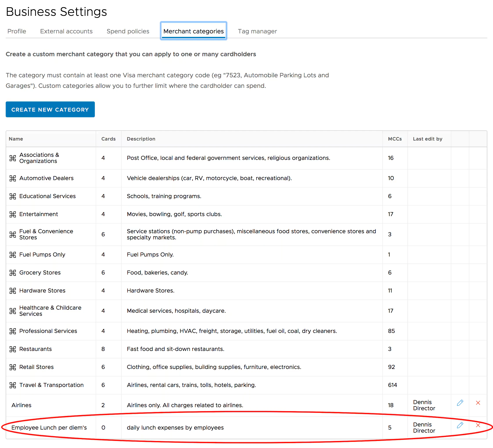
Task: Click the Grocery Stores category icon
Action: [x=13, y=273]
